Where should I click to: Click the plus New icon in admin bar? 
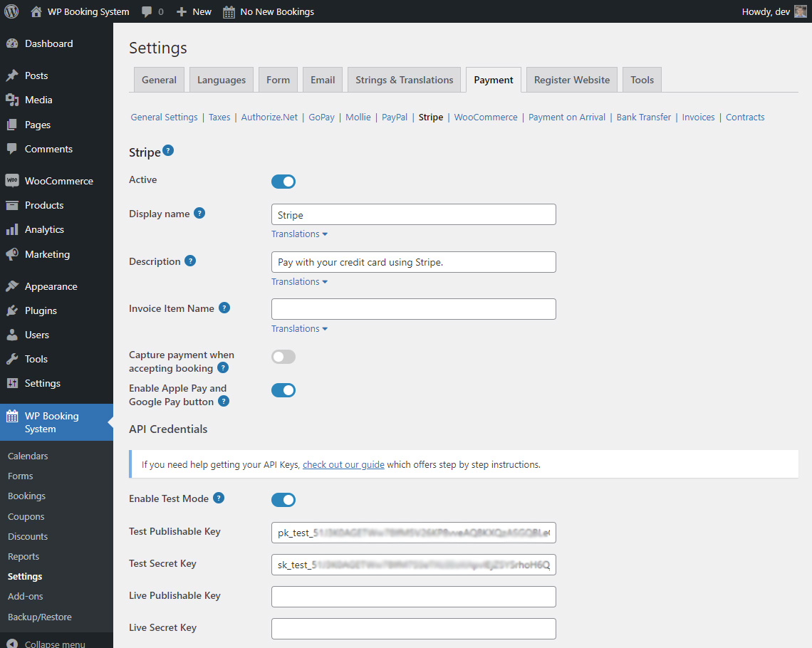coord(181,12)
